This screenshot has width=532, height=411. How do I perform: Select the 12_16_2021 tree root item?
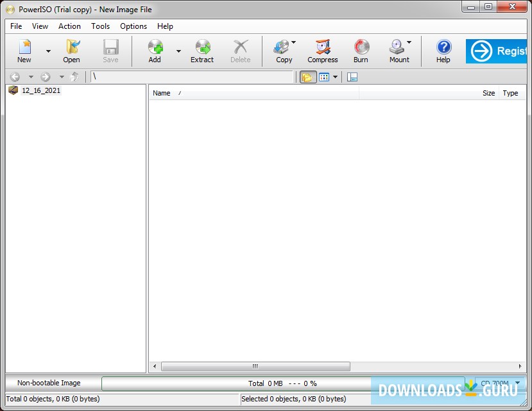(41, 90)
